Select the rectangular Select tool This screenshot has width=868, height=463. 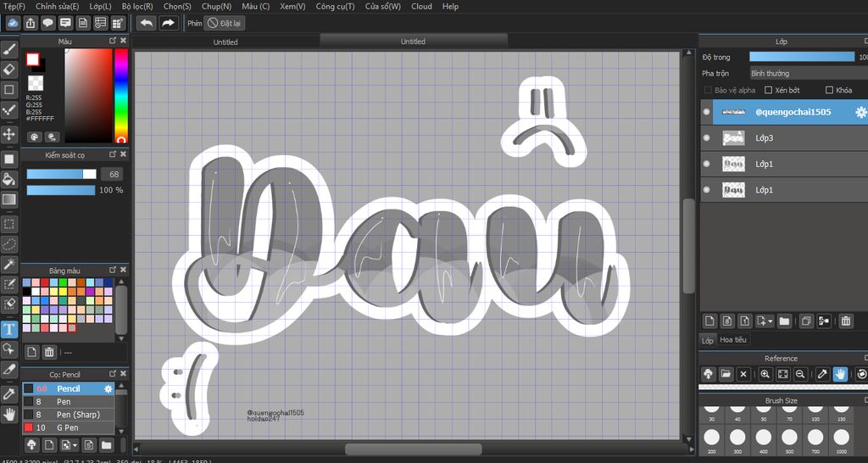coord(9,225)
